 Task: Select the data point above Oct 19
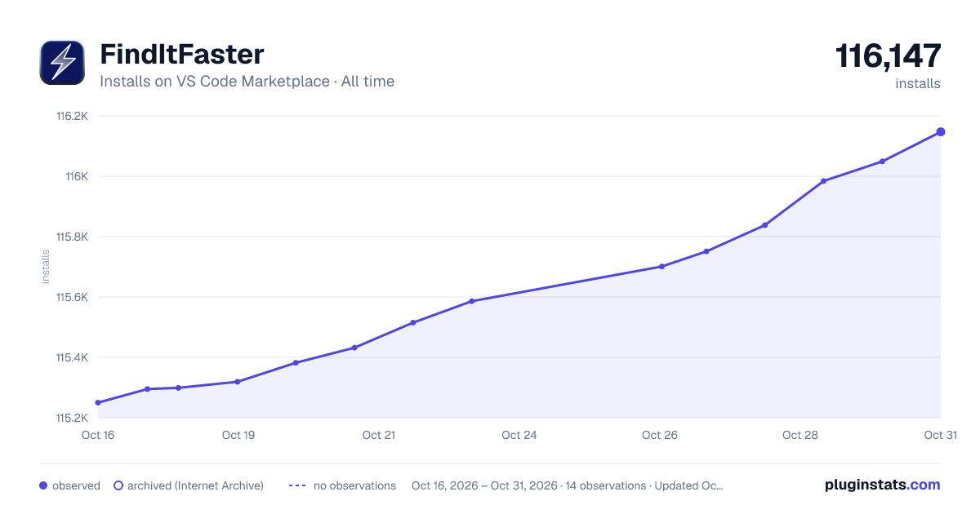[238, 382]
